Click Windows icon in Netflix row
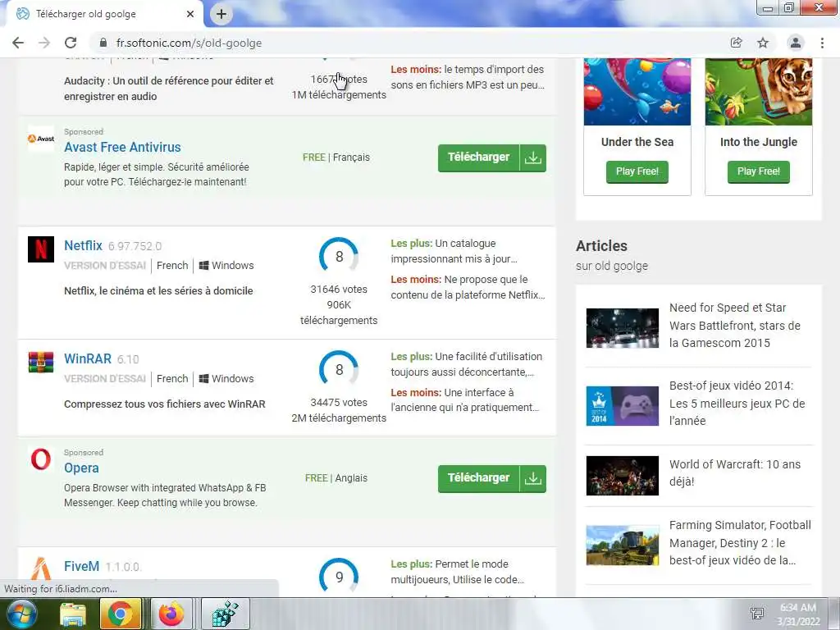The image size is (840, 630). pyautogui.click(x=203, y=265)
